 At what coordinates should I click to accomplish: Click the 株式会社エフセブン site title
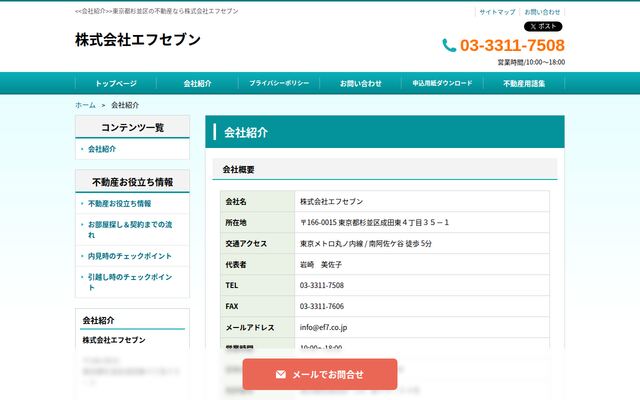138,40
